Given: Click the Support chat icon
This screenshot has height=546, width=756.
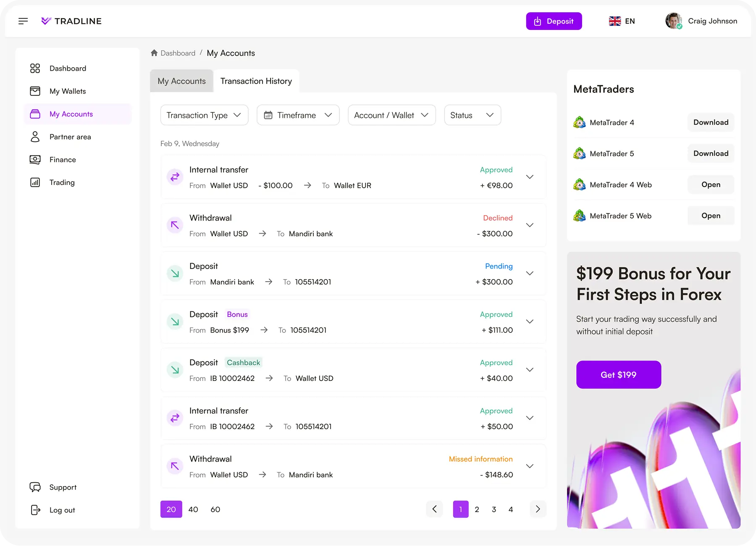Looking at the screenshot, I should [35, 487].
